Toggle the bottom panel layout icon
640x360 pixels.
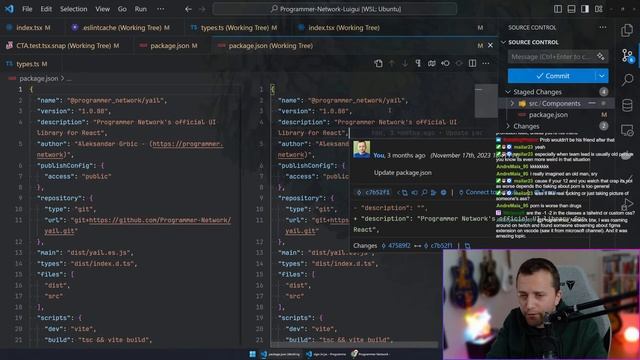[571, 9]
